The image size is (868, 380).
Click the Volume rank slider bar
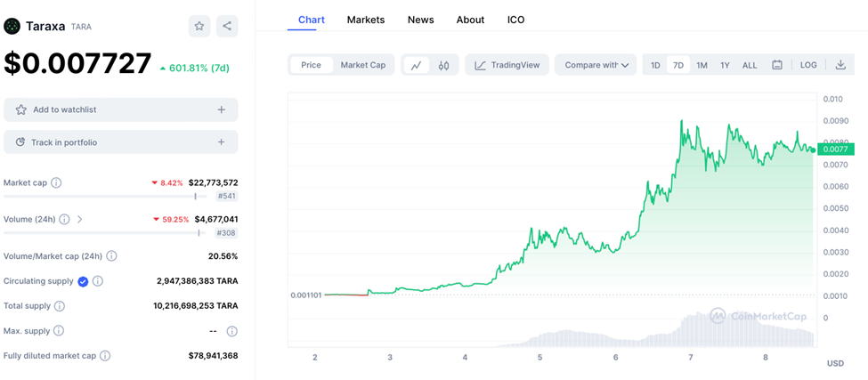(x=105, y=232)
